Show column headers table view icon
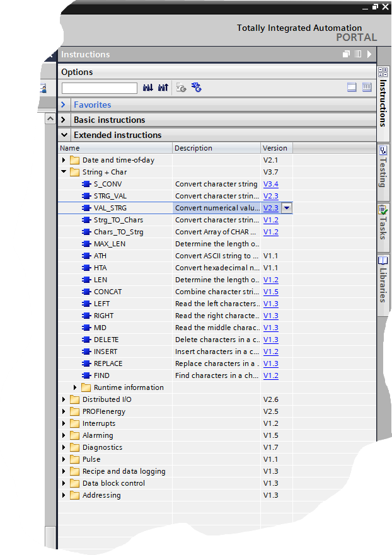 coord(367,87)
